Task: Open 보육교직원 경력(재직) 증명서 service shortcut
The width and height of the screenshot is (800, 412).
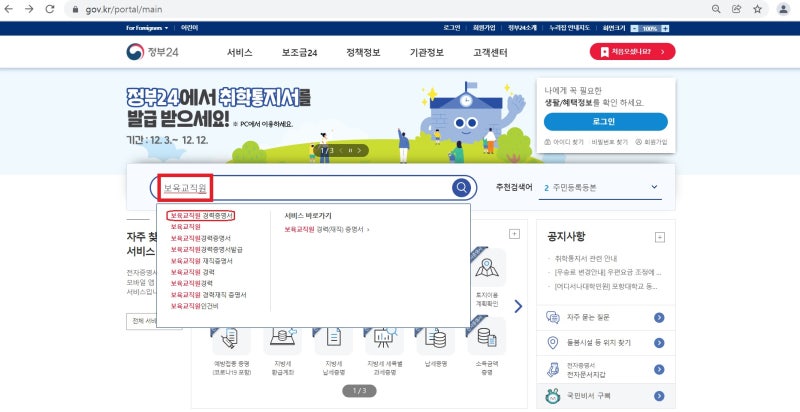Action: [x=327, y=230]
